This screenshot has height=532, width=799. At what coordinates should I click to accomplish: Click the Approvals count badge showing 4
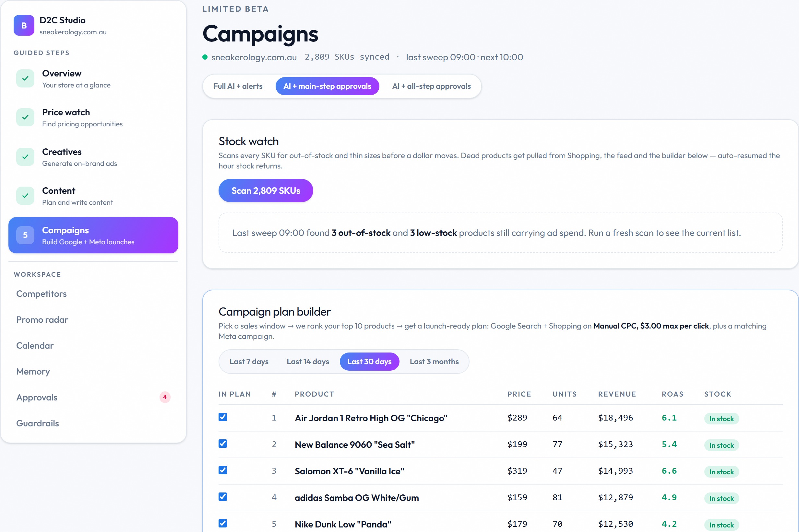(x=165, y=397)
